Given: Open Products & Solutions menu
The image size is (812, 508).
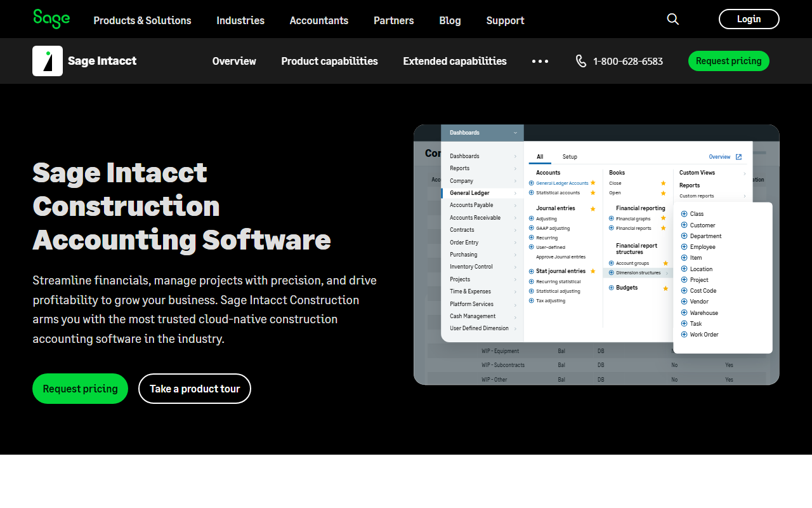Looking at the screenshot, I should point(142,20).
